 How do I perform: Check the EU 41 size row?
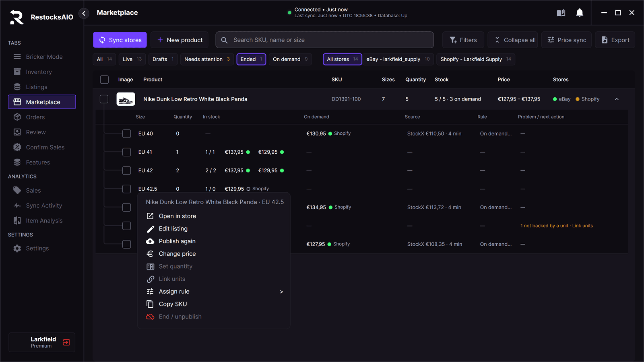click(x=126, y=152)
